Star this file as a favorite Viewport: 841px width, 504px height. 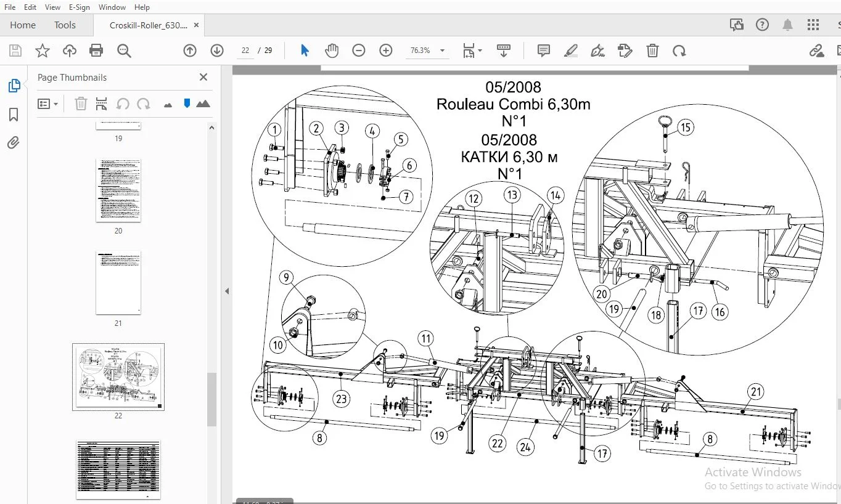click(42, 51)
